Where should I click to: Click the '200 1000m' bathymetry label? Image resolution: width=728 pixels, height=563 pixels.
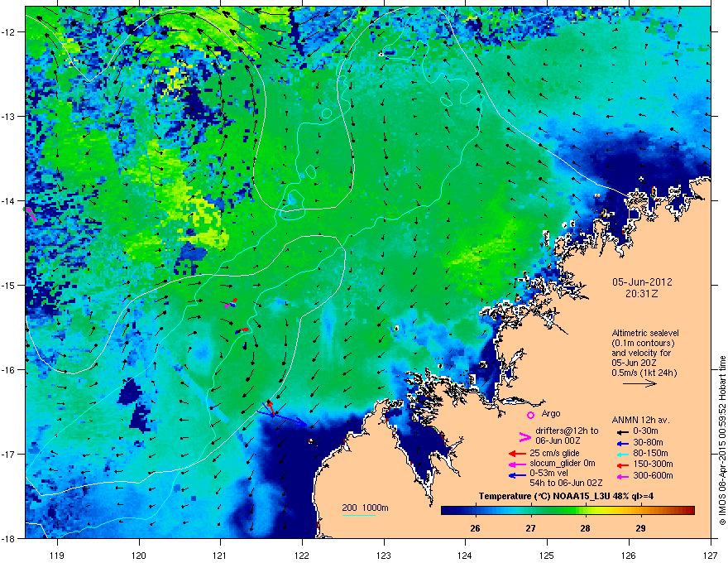click(x=366, y=508)
